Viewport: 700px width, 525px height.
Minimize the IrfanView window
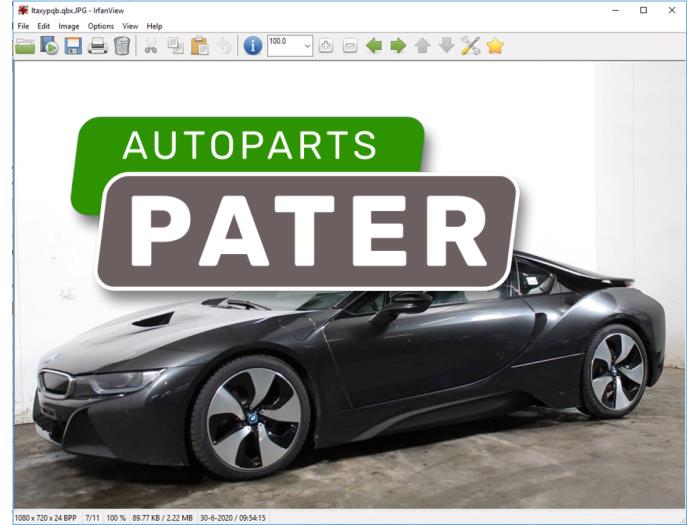(616, 10)
